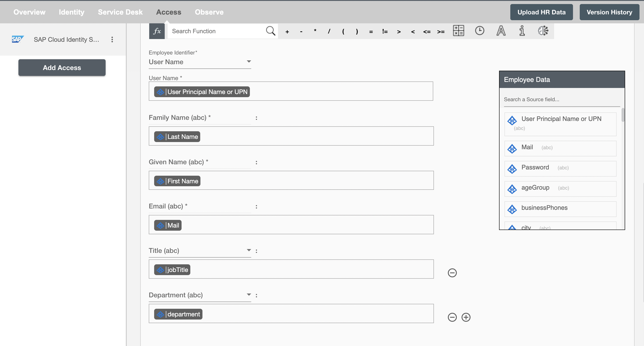Switch to the Observe tab
Screen dimensions: 644x346
click(209, 12)
